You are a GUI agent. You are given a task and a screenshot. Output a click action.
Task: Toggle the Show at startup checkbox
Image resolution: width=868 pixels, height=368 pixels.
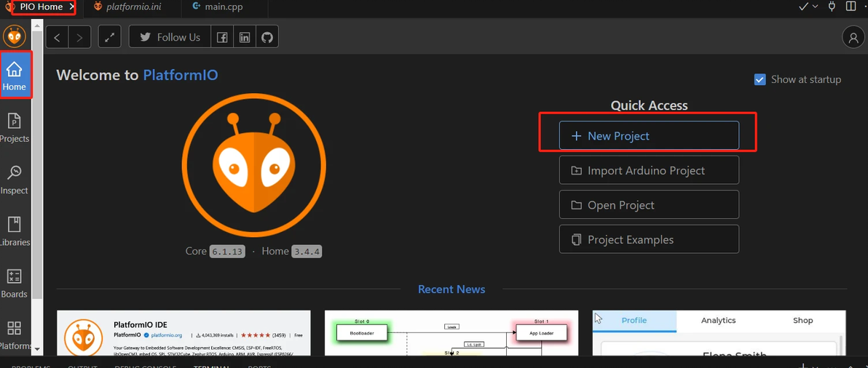tap(760, 79)
